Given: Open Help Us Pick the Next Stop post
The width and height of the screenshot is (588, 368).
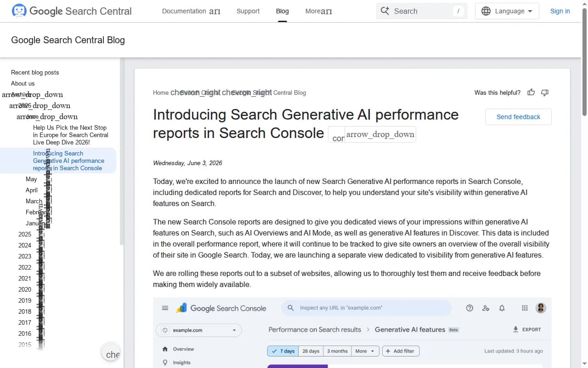Looking at the screenshot, I should [x=71, y=135].
